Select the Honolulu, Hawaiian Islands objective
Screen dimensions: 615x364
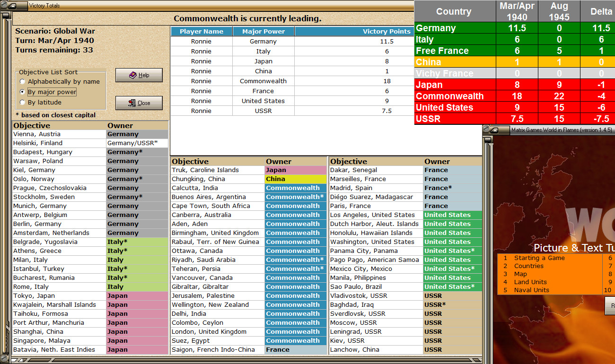point(376,233)
